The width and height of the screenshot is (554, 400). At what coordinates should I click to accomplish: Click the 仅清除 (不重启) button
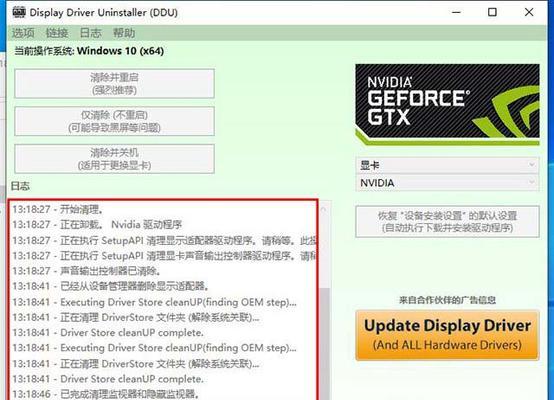click(x=114, y=121)
